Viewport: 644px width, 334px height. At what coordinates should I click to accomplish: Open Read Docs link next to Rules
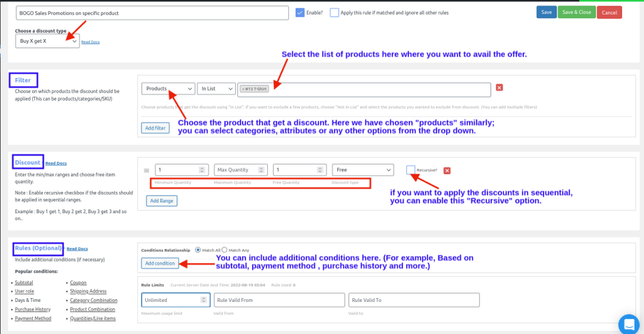[77, 248]
